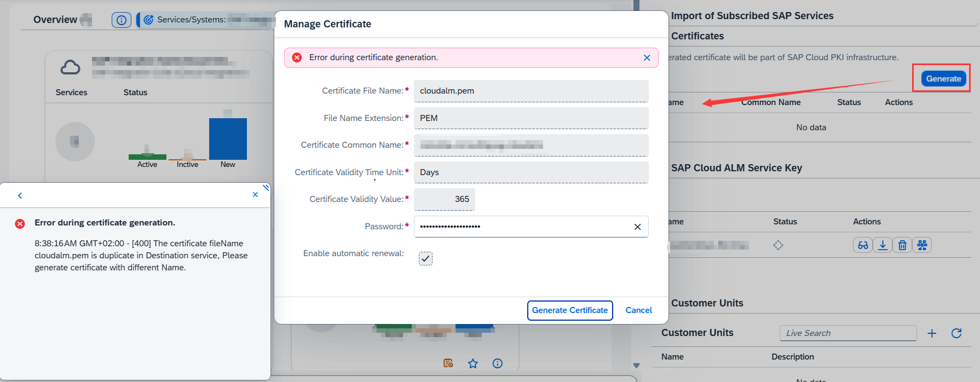The width and height of the screenshot is (980, 382).
Task: Click the Certificates table Status column header
Action: pos(849,102)
